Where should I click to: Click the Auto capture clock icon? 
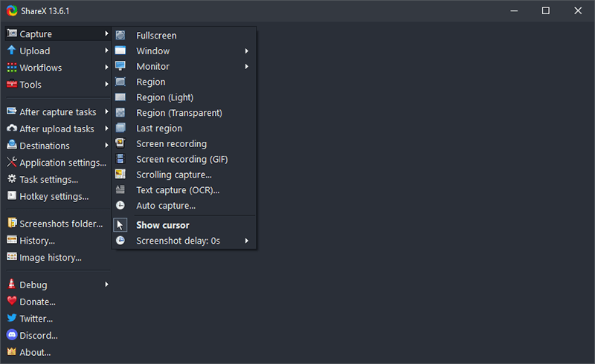click(x=120, y=206)
